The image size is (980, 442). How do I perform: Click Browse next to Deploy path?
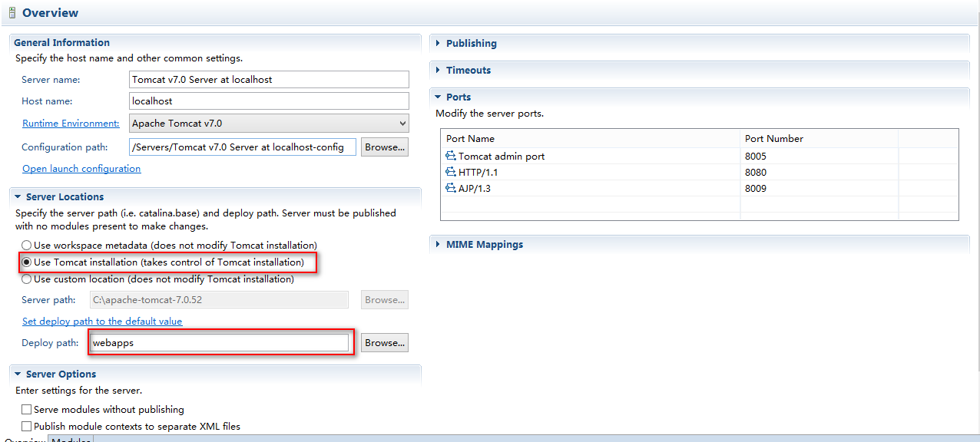pyautogui.click(x=385, y=343)
